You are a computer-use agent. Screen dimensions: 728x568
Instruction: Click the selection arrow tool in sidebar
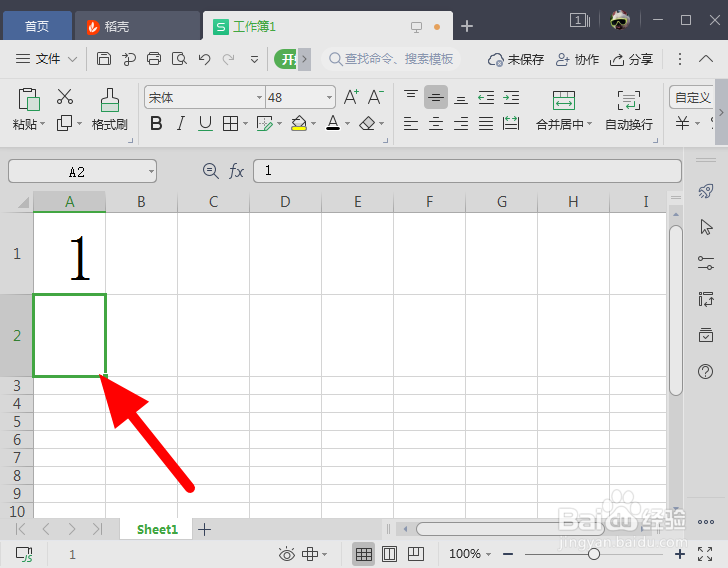point(706,227)
